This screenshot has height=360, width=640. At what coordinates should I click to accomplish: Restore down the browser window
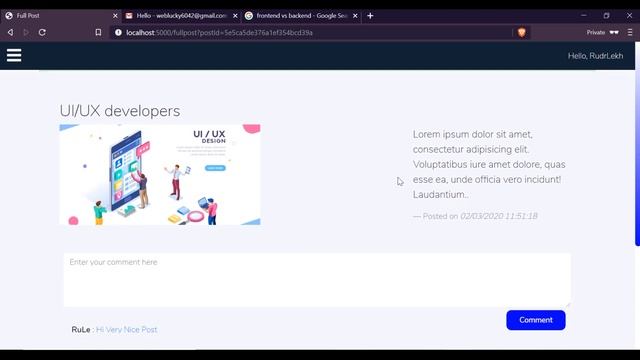[607, 16]
